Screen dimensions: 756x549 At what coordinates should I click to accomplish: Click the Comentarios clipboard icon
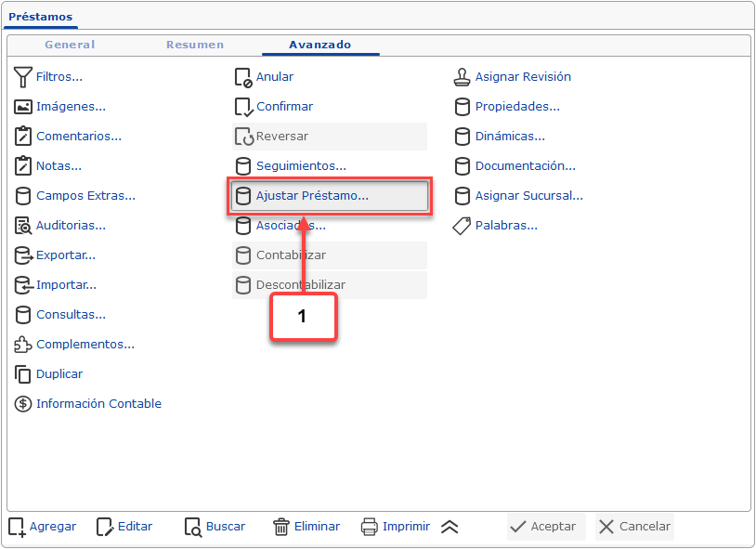coord(23,137)
